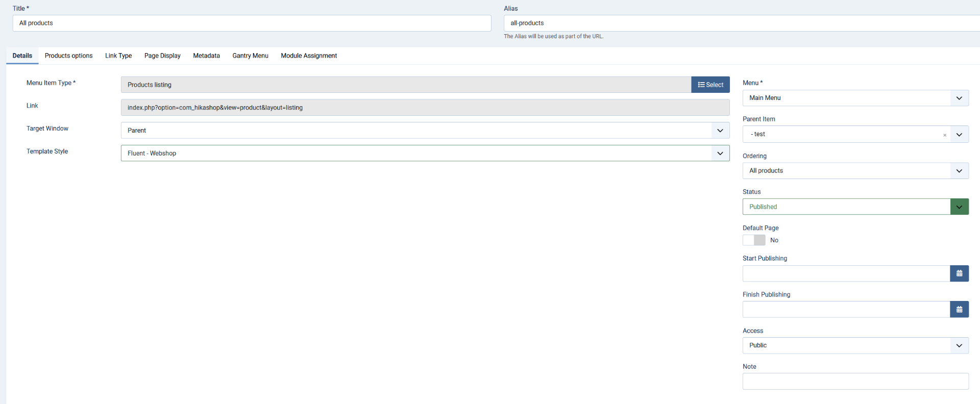Switch to the Details tab

coord(22,56)
